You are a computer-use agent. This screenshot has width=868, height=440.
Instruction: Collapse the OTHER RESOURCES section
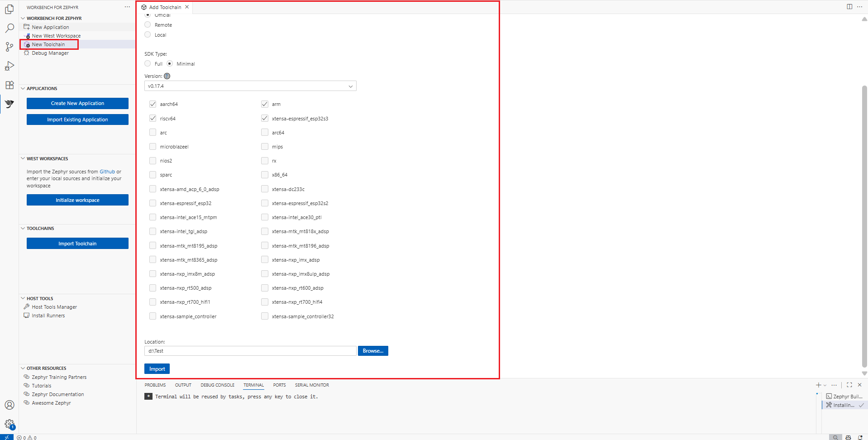click(x=23, y=368)
